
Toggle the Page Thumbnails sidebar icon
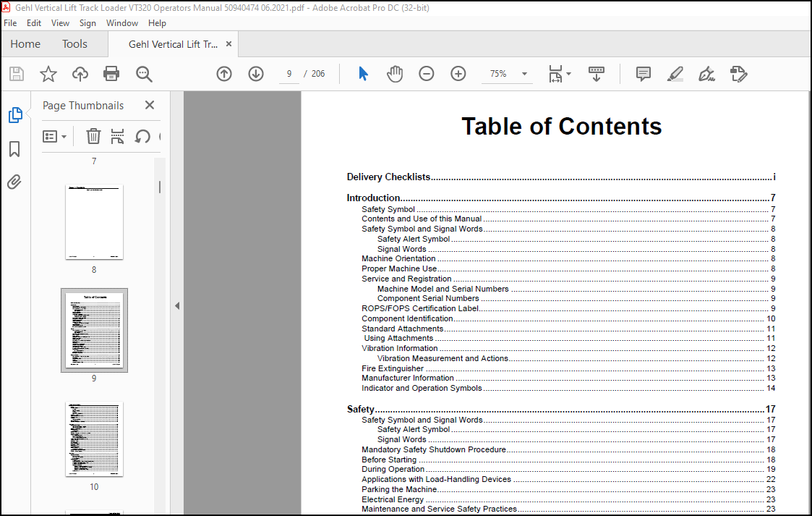[x=15, y=115]
